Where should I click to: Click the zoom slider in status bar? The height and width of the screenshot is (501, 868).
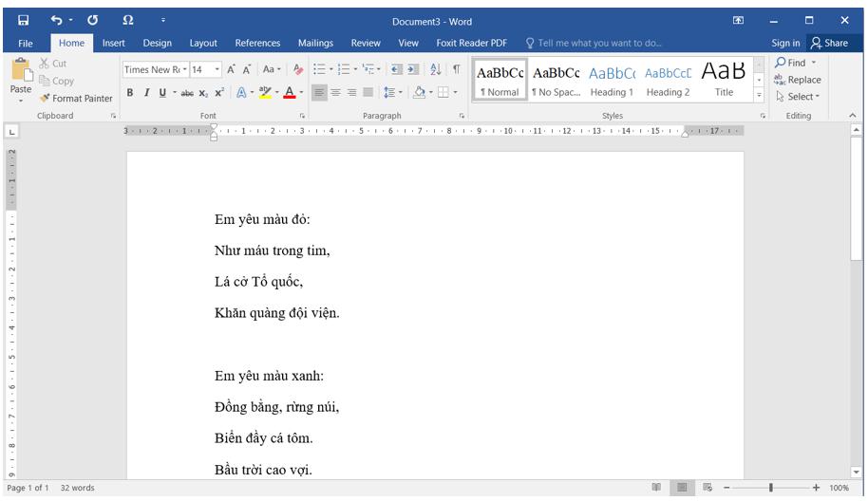(770, 488)
